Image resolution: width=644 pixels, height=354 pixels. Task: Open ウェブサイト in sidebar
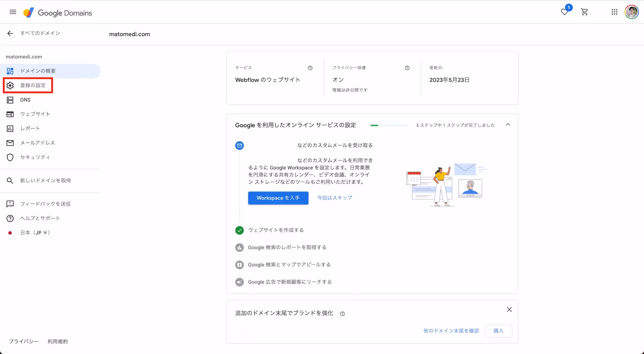[x=50, y=114]
